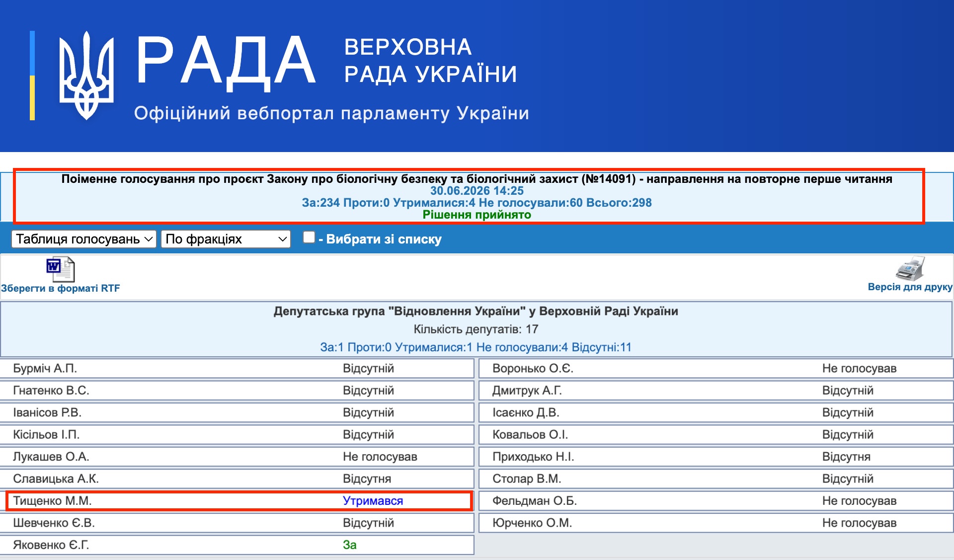The image size is (954, 560).
Task: Click 'Кількість депутатів: 17' text
Action: coord(476,329)
